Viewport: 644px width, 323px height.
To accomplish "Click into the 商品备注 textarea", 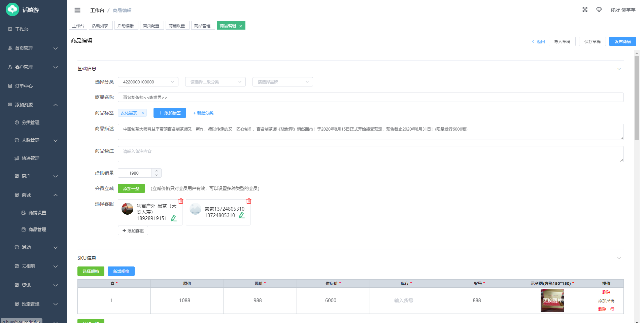I will (x=371, y=154).
